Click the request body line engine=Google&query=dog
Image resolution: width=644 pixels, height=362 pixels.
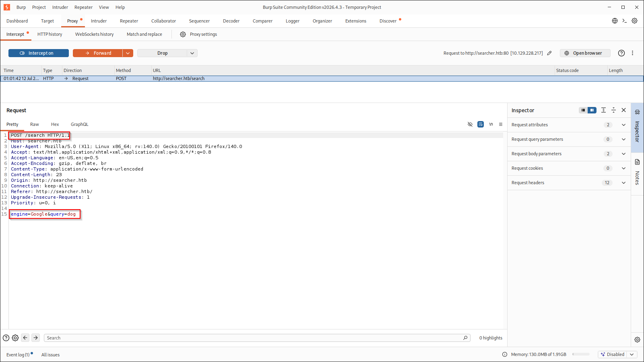click(x=43, y=214)
